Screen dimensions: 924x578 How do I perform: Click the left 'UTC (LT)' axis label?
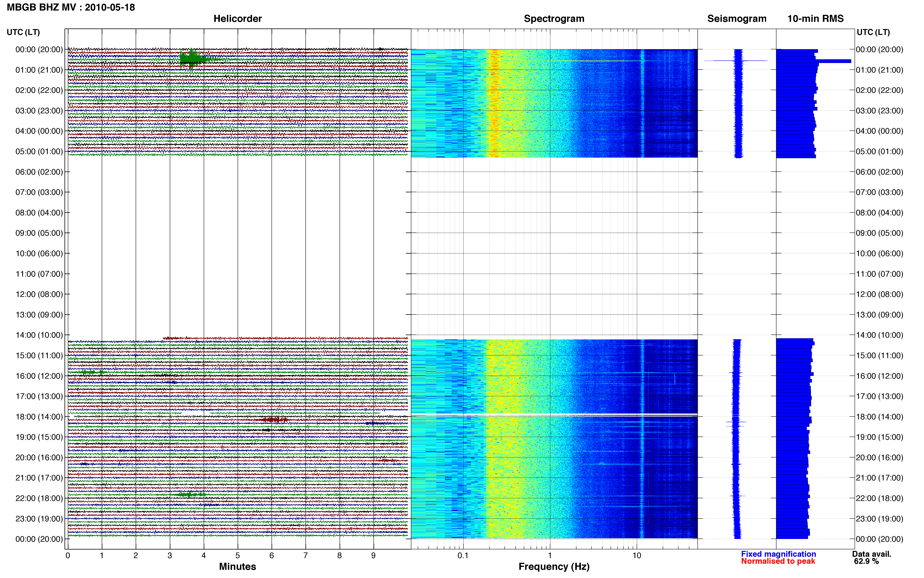pos(23,32)
